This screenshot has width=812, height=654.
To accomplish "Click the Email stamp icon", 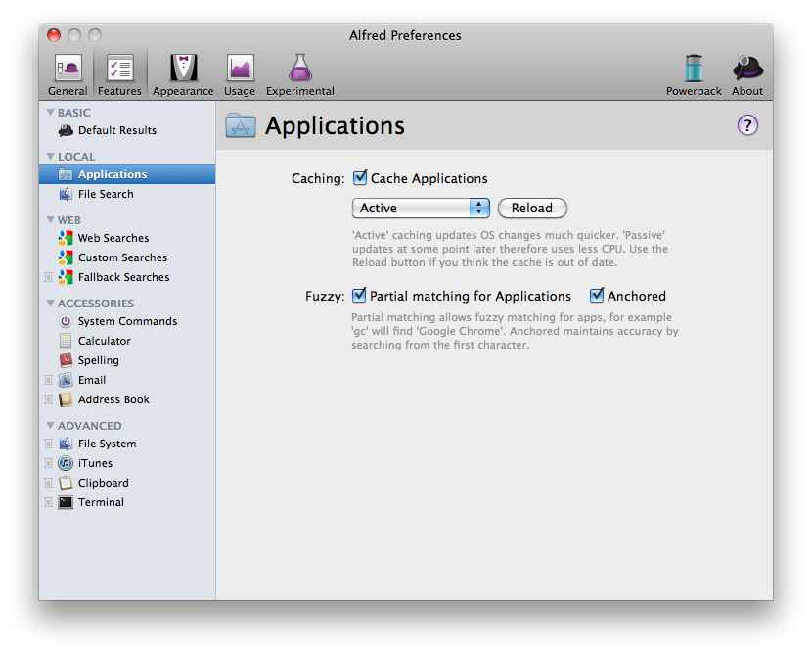I will point(66,380).
